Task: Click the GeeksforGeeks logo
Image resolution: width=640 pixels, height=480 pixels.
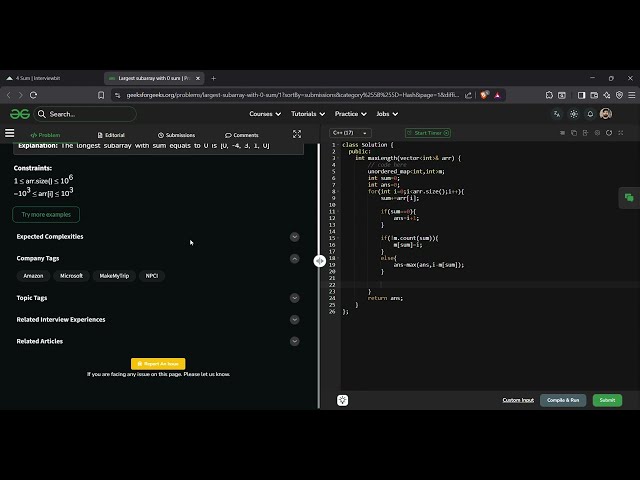Action: (x=20, y=114)
